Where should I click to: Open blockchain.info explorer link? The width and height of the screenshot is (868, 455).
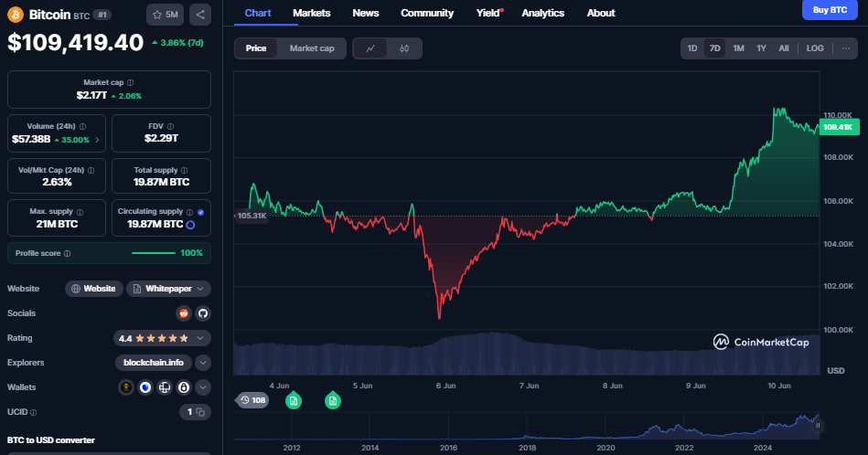(x=154, y=363)
